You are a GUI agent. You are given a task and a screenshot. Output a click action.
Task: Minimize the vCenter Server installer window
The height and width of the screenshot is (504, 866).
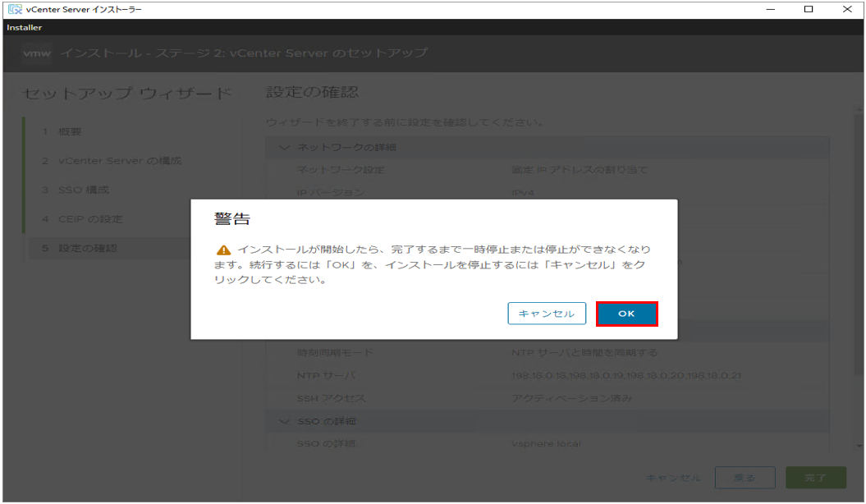pos(771,9)
